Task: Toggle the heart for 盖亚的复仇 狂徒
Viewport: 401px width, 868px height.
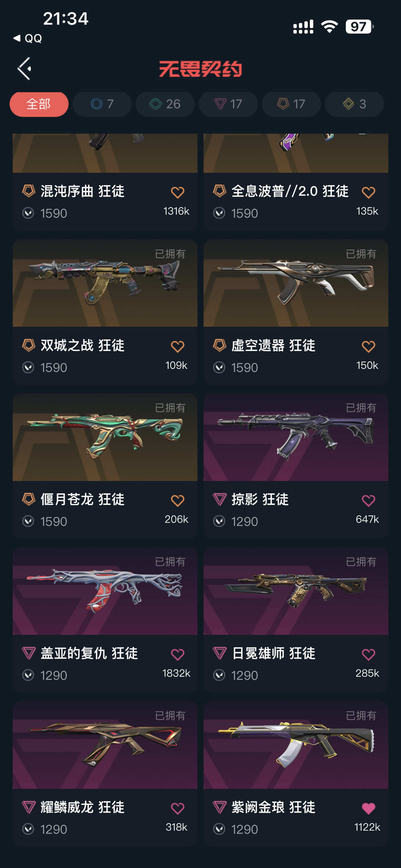Action: click(x=177, y=654)
